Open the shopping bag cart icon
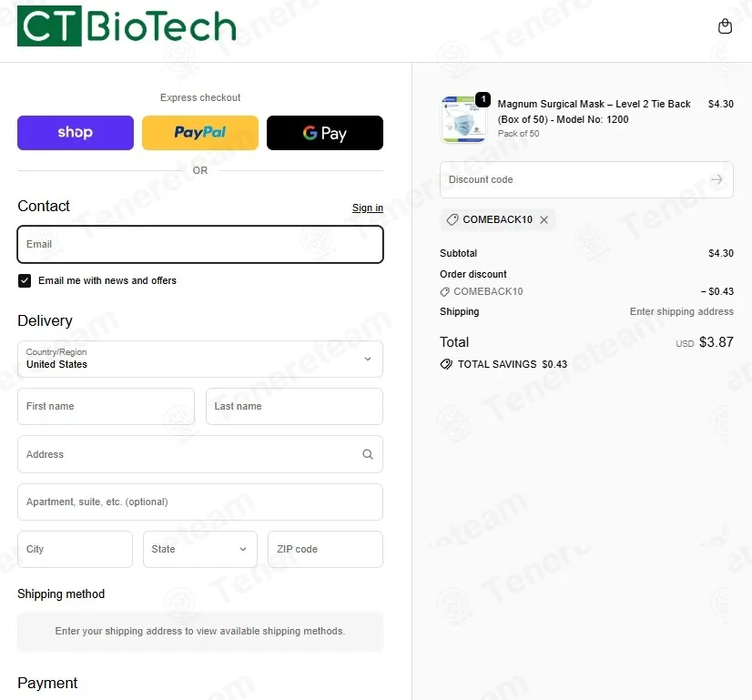 (x=725, y=25)
